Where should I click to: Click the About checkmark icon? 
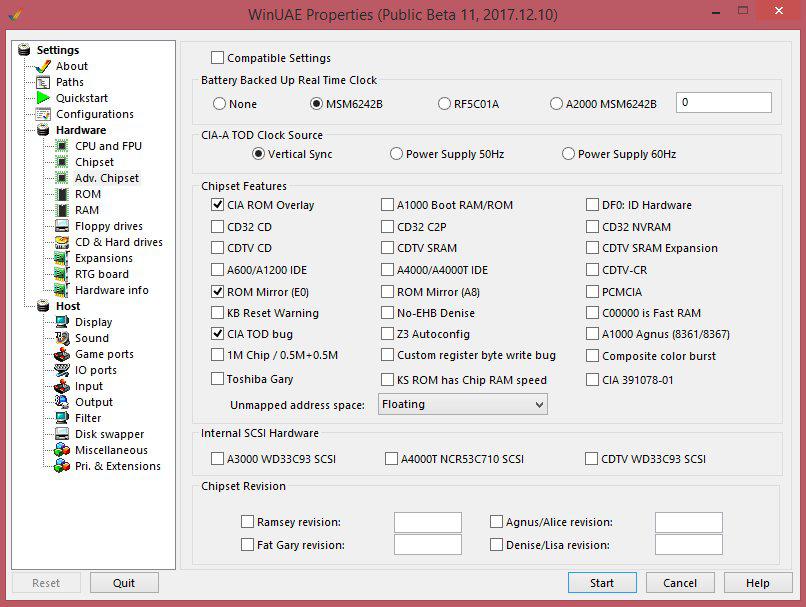point(43,66)
